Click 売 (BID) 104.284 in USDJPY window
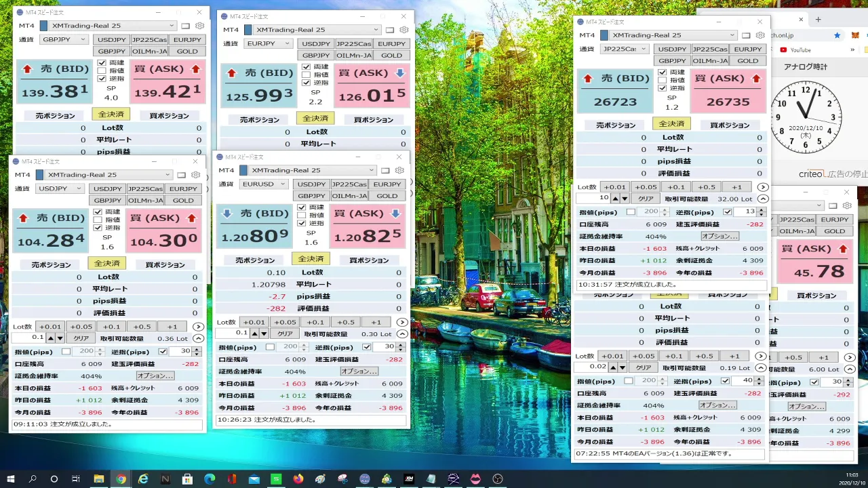The height and width of the screenshot is (488, 868). pos(50,230)
